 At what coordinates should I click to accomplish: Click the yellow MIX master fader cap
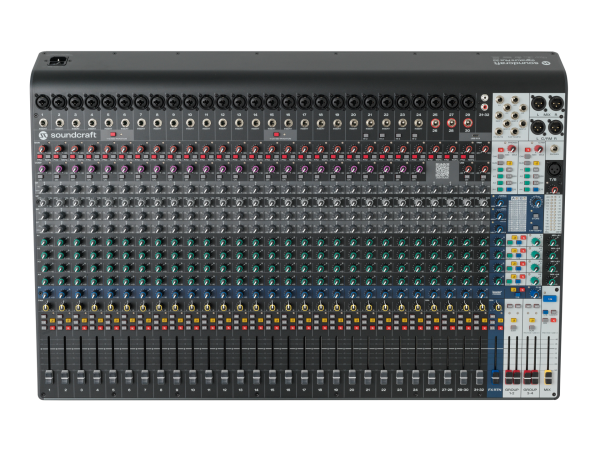coord(548,377)
